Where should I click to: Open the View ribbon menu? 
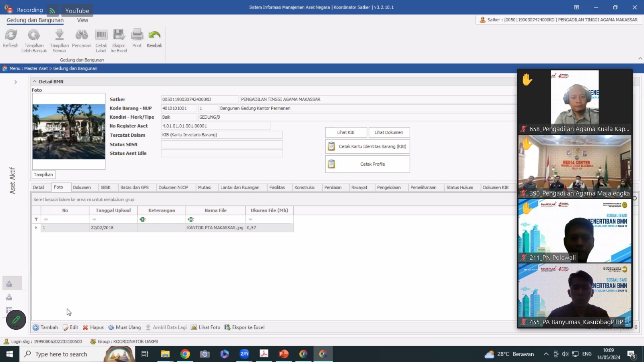[x=83, y=20]
